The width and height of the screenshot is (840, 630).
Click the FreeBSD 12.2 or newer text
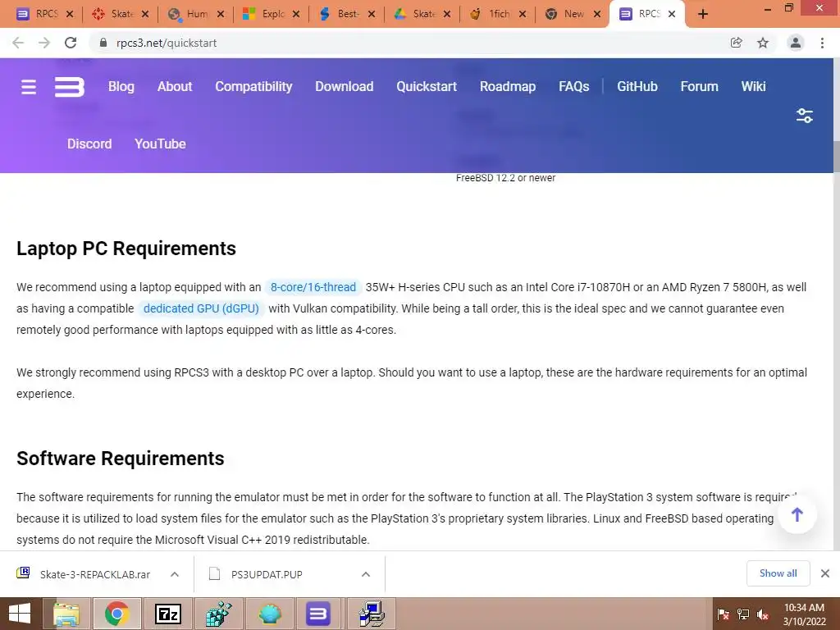coord(505,178)
